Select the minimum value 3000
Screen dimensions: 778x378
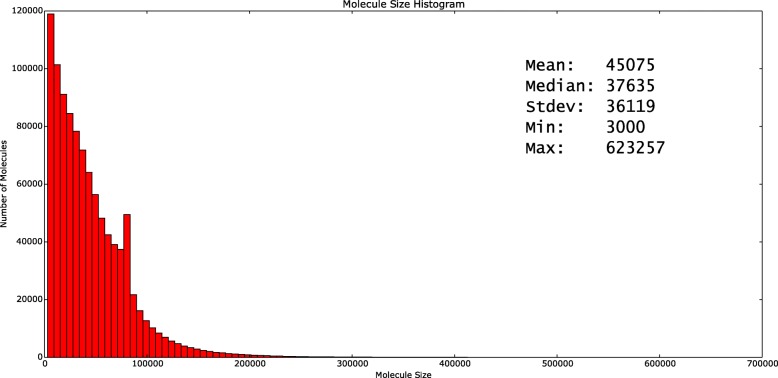pyautogui.click(x=626, y=127)
